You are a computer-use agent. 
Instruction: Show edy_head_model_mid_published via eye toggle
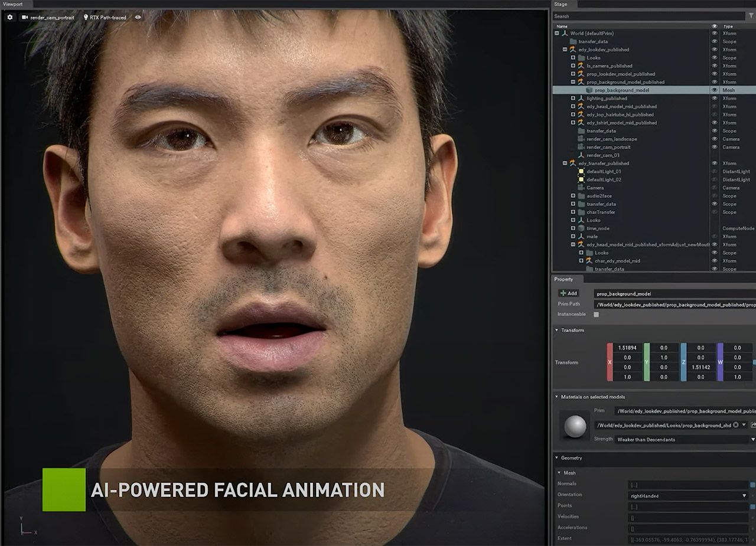pos(714,106)
